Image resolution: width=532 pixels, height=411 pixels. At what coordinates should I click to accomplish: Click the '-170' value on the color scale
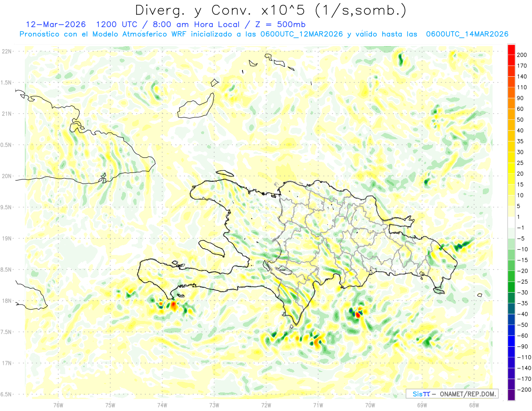pos(524,379)
